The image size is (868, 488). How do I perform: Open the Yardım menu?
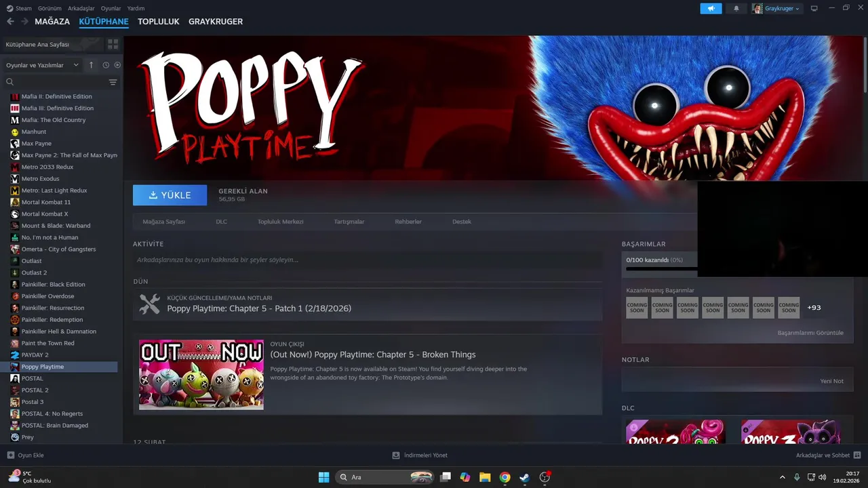136,8
